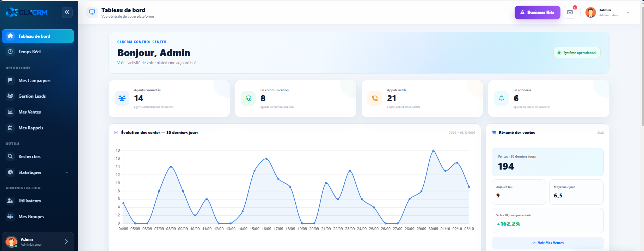Go to Mes Groupes
644x251 pixels.
click(38, 217)
